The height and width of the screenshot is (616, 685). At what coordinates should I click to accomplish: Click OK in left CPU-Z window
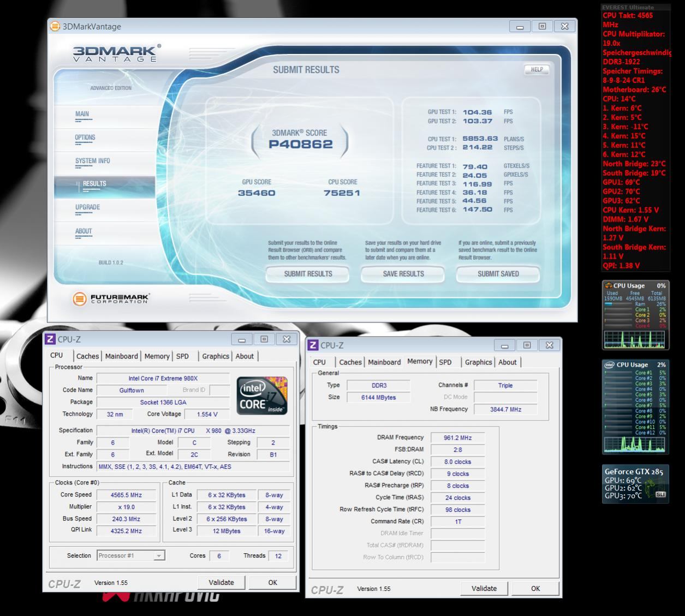pos(273,583)
